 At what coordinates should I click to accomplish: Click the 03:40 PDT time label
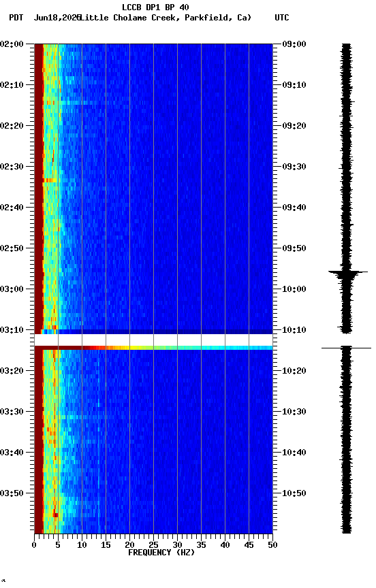(12, 453)
